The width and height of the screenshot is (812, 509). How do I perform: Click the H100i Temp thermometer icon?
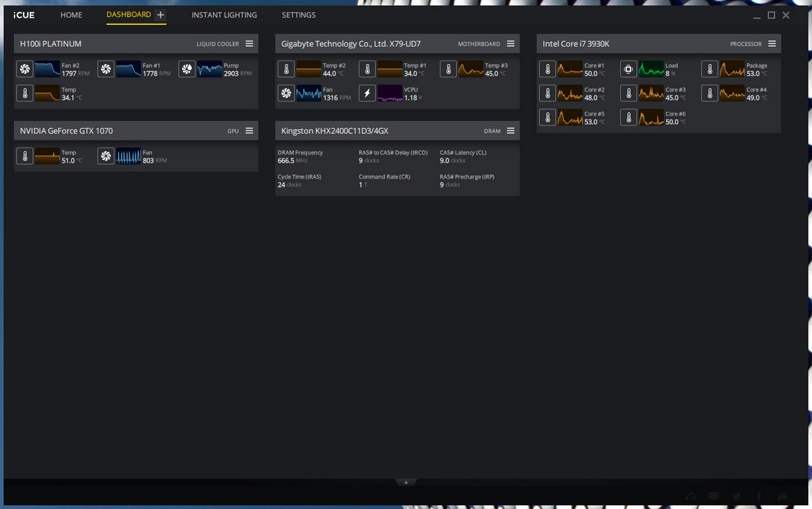pos(25,93)
